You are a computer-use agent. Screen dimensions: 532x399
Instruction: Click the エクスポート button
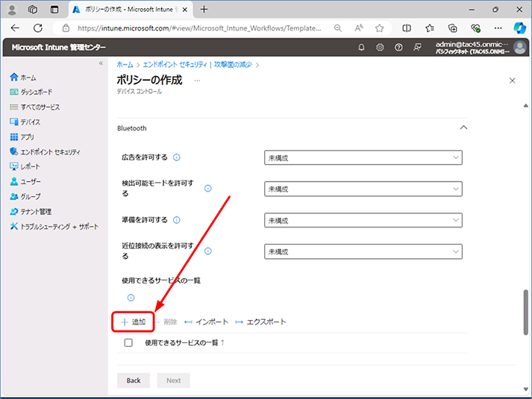[261, 321]
